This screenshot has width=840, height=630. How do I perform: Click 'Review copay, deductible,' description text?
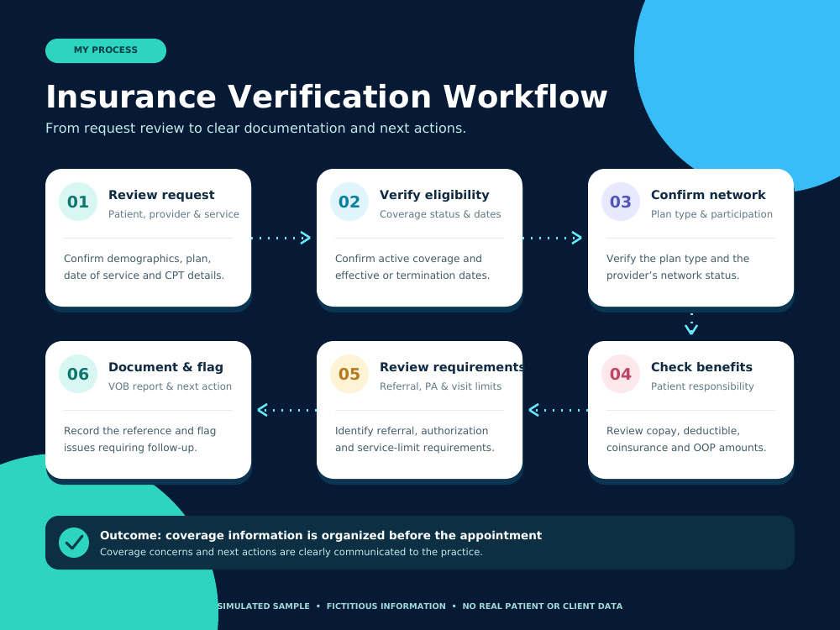click(673, 431)
